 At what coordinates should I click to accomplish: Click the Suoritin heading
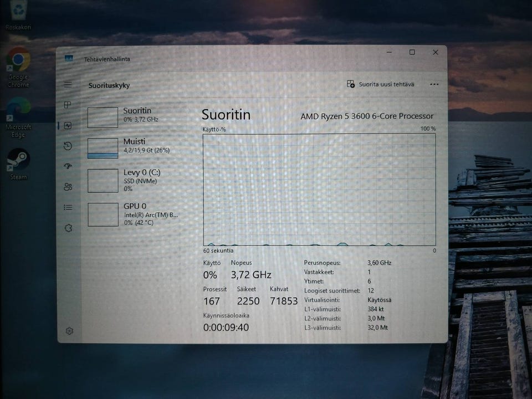[226, 115]
